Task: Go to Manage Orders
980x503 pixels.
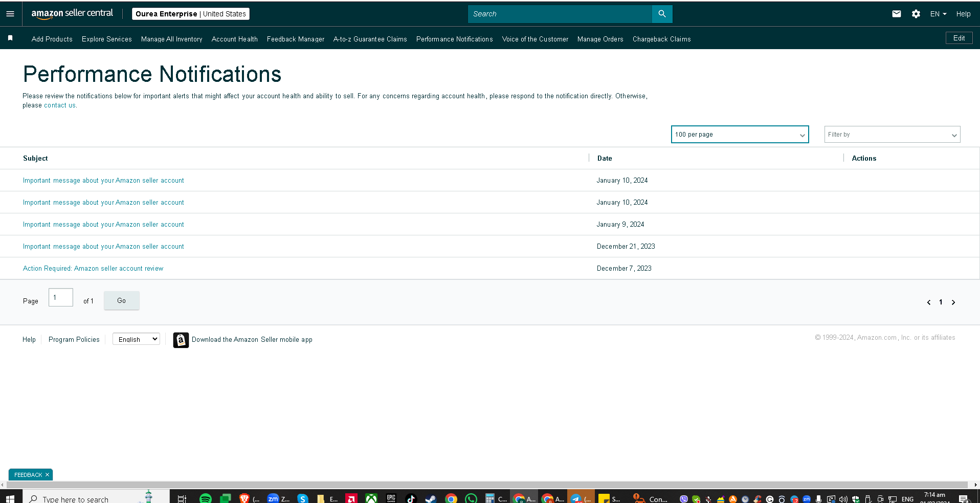Action: click(x=600, y=39)
